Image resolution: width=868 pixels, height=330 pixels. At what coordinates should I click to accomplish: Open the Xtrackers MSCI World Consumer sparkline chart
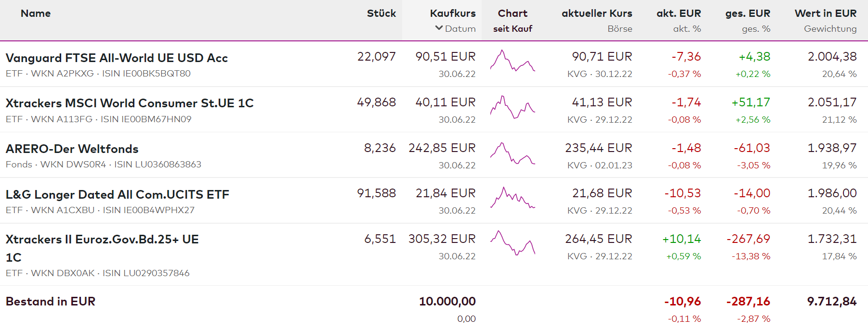513,107
